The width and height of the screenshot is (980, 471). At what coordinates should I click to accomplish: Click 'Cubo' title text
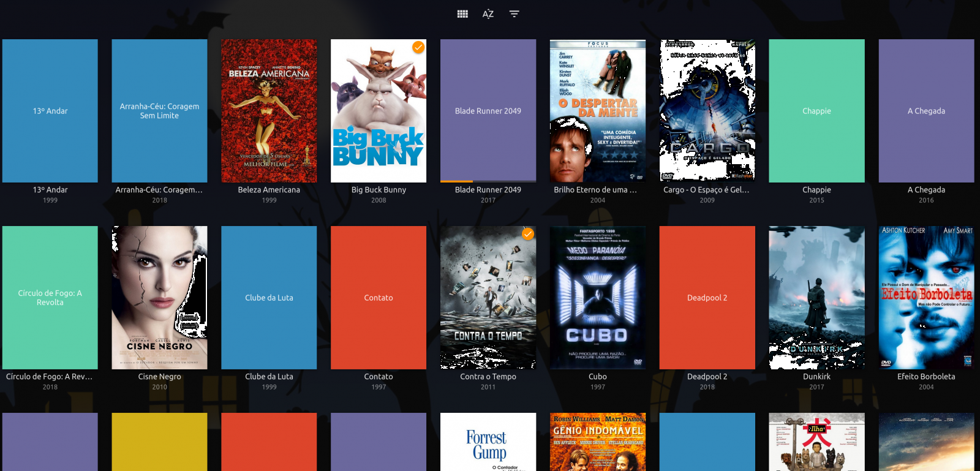[598, 377]
